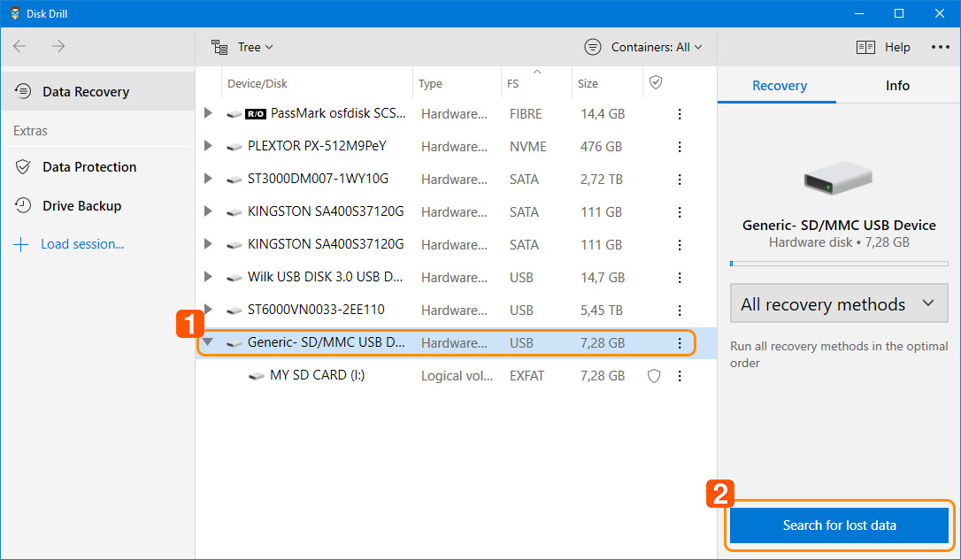Open options menu for ST6000VN0033-2EE110 drive
961x560 pixels.
click(x=679, y=310)
